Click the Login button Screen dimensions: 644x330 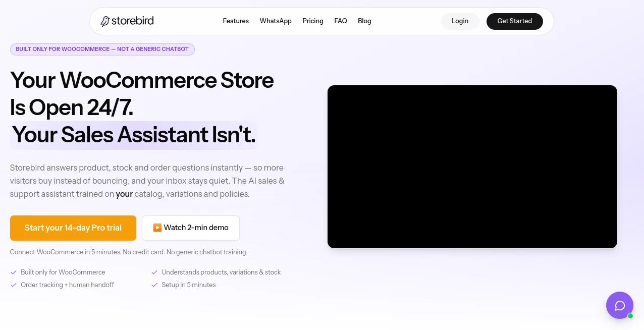point(460,21)
